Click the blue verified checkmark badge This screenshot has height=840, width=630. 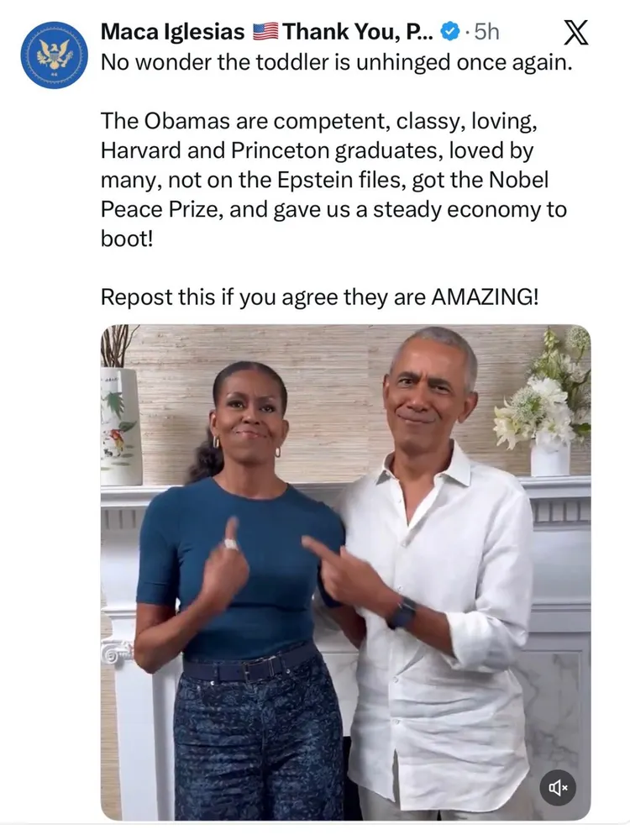[450, 32]
